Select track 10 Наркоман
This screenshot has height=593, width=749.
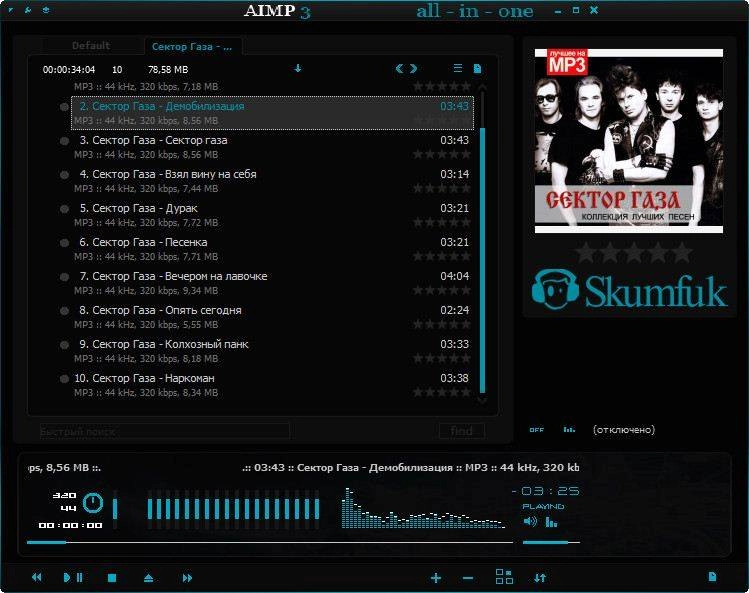click(x=272, y=385)
